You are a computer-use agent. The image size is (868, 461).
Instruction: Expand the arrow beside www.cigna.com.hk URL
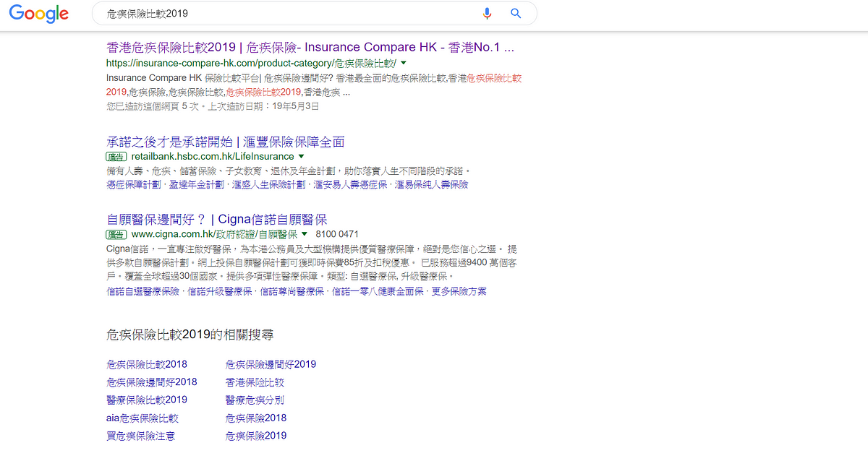click(305, 235)
